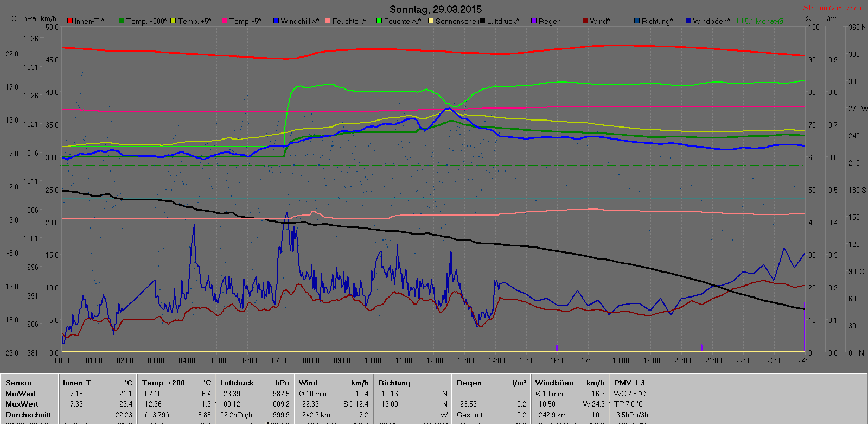The width and height of the screenshot is (868, 424).
Task: Click the windchill value WC 7.8 °C
Action: coord(630,394)
